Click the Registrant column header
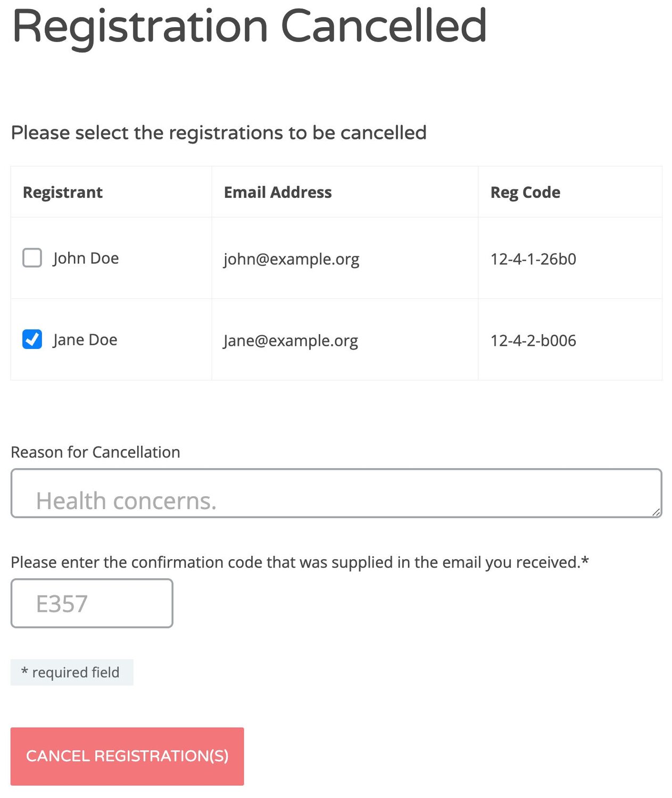 pyautogui.click(x=63, y=192)
